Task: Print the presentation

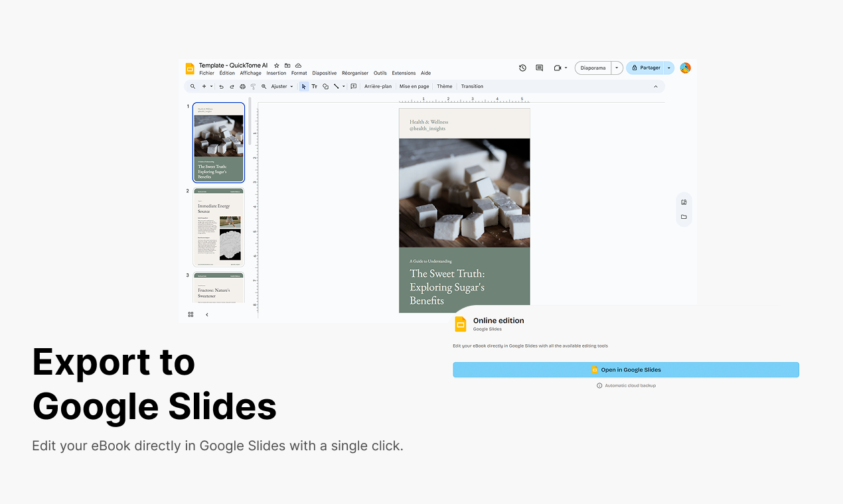Action: pyautogui.click(x=242, y=86)
